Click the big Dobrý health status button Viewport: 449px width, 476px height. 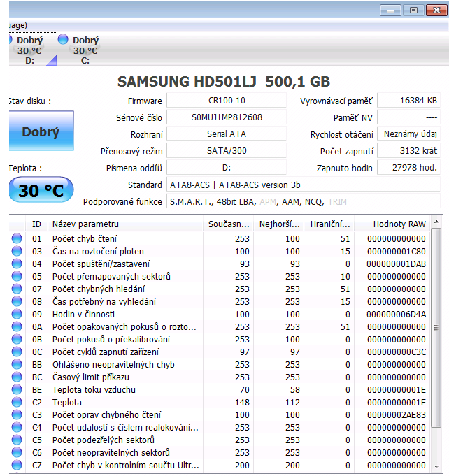[41, 131]
